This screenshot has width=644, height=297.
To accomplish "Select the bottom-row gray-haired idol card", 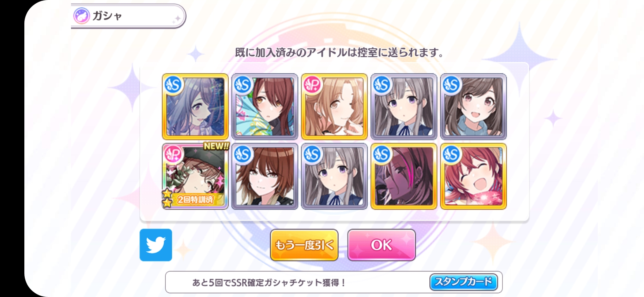I will [334, 177].
